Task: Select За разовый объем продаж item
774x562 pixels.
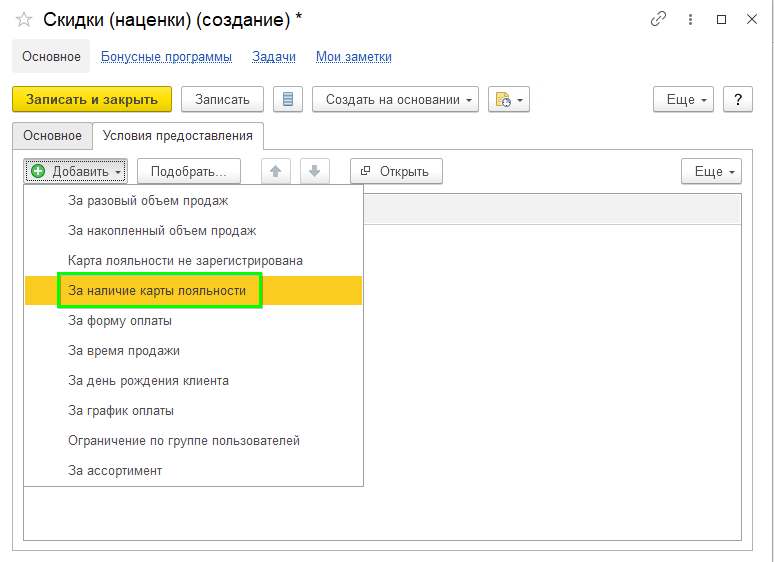Action: pos(148,200)
